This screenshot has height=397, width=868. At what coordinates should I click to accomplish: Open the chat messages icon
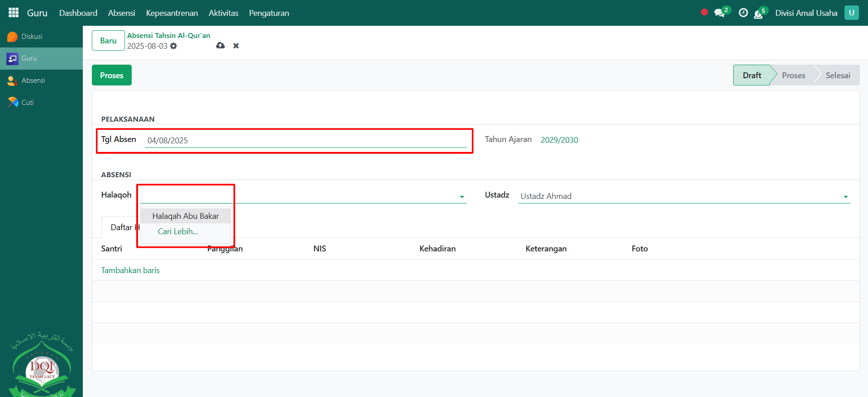720,13
